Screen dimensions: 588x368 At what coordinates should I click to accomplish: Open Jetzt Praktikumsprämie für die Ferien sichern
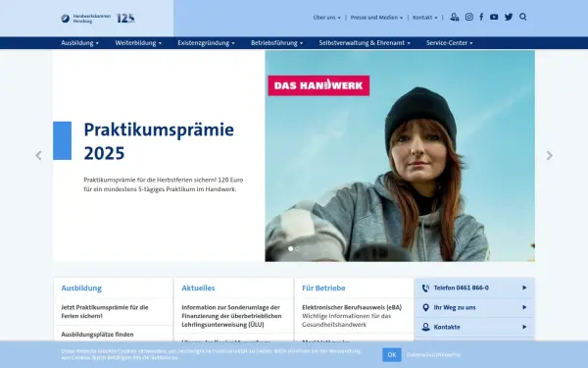105,312
